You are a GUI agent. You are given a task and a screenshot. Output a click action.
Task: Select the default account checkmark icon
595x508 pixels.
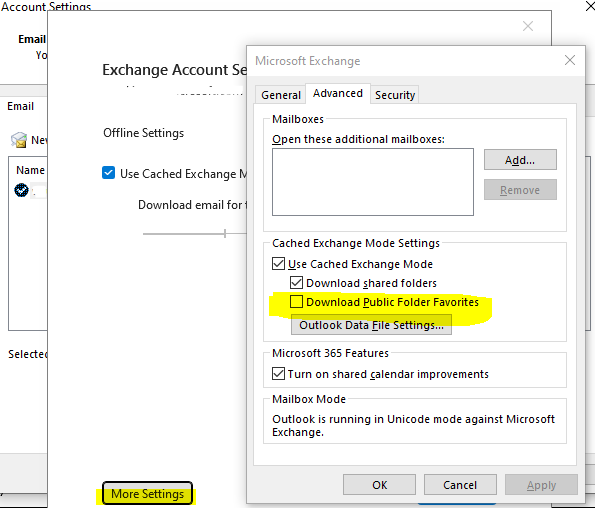pyautogui.click(x=21, y=190)
